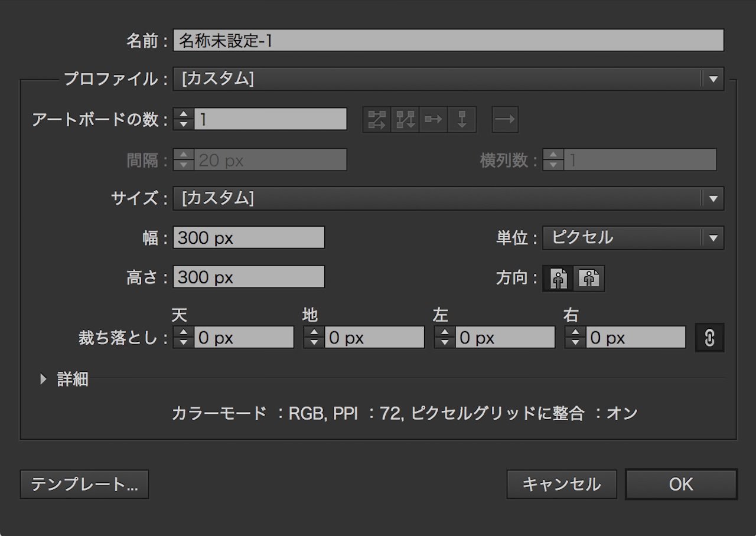Choose landscape orientation icon
The image size is (756, 536).
click(589, 278)
